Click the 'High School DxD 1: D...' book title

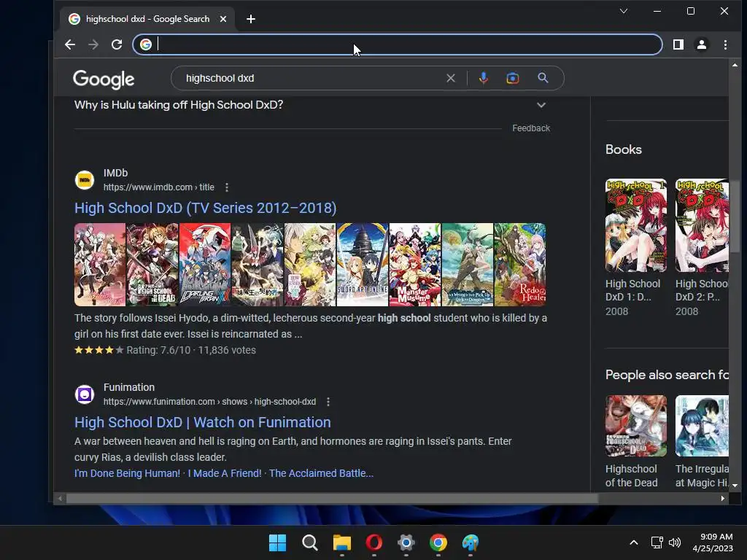632,290
